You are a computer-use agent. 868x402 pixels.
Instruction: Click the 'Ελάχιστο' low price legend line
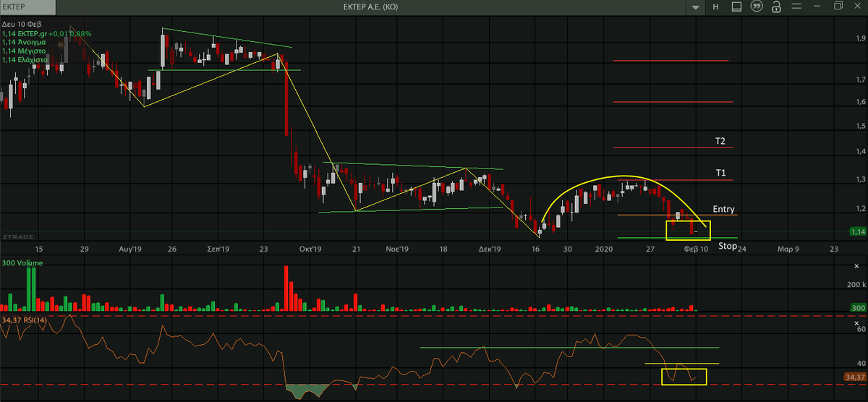point(25,60)
